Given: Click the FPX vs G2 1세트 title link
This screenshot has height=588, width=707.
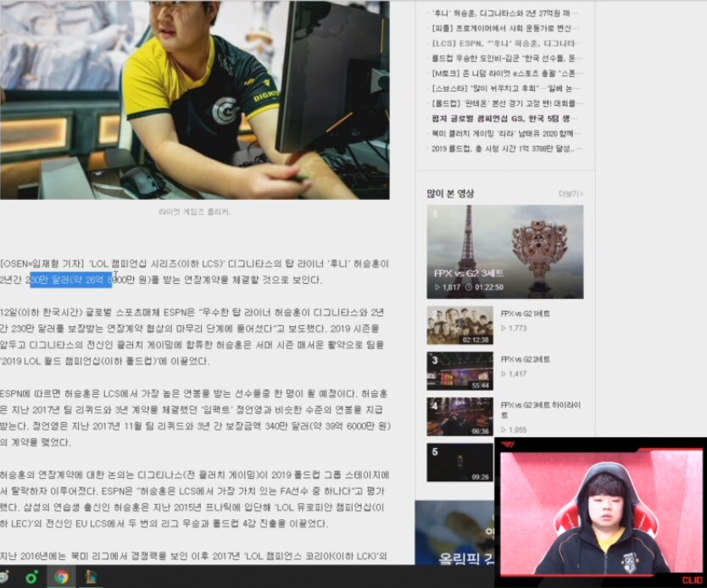Looking at the screenshot, I should pos(526,313).
